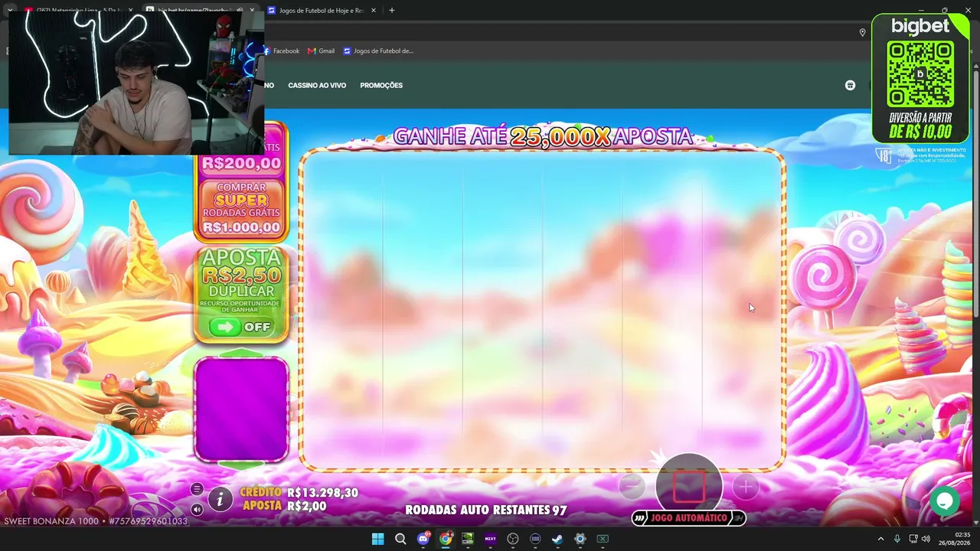This screenshot has height=551, width=980.
Task: Click the credit amount R$13.298,30
Action: (x=322, y=493)
